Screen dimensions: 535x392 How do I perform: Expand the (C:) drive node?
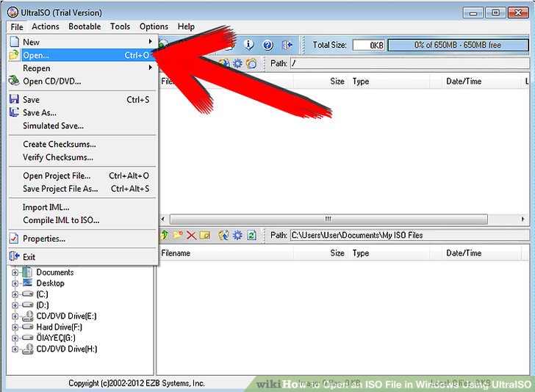click(15, 294)
